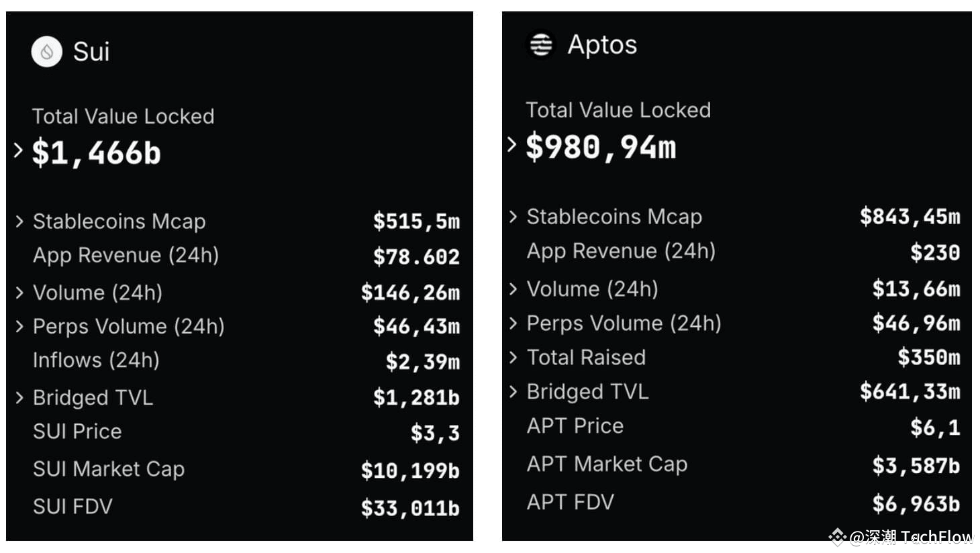Expand Aptos Total Raised details
This screenshot has height=553, width=980.
pyautogui.click(x=513, y=358)
